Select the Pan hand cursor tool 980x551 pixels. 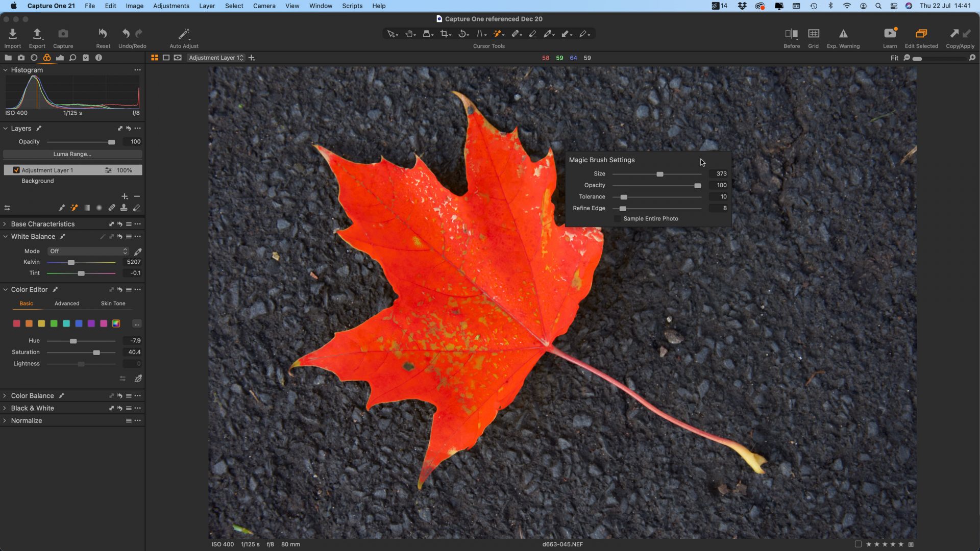409,34
